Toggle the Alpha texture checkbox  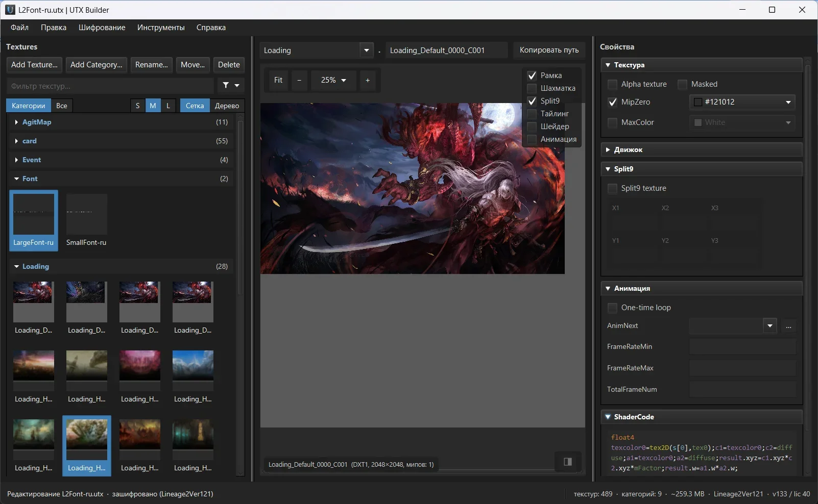(612, 84)
